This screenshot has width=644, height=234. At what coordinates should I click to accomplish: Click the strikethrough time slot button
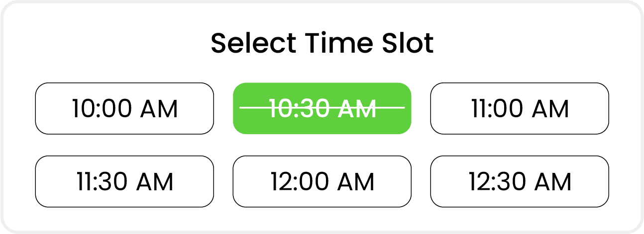click(x=322, y=108)
